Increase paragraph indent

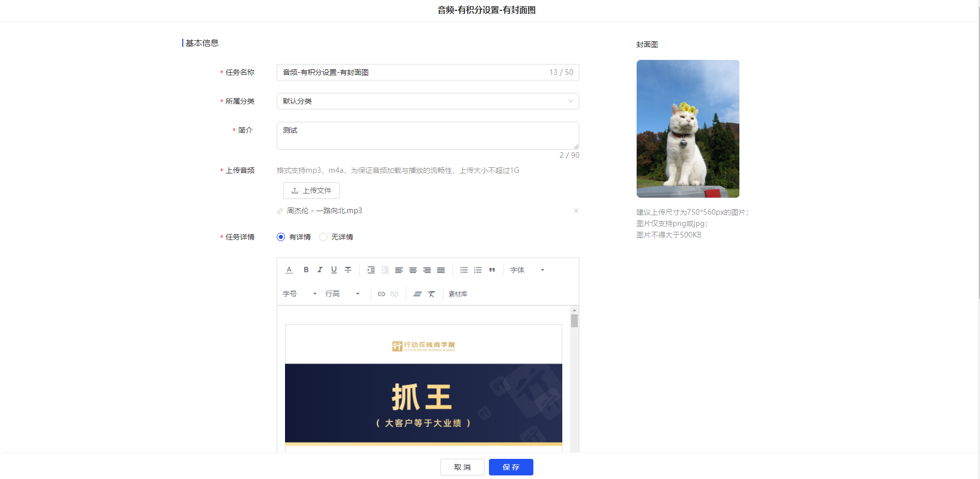[x=371, y=270]
